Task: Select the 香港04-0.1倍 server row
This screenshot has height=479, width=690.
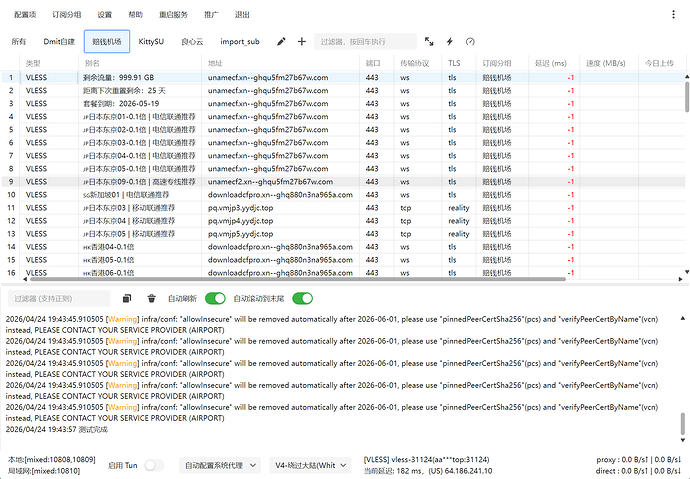Action: pos(342,247)
